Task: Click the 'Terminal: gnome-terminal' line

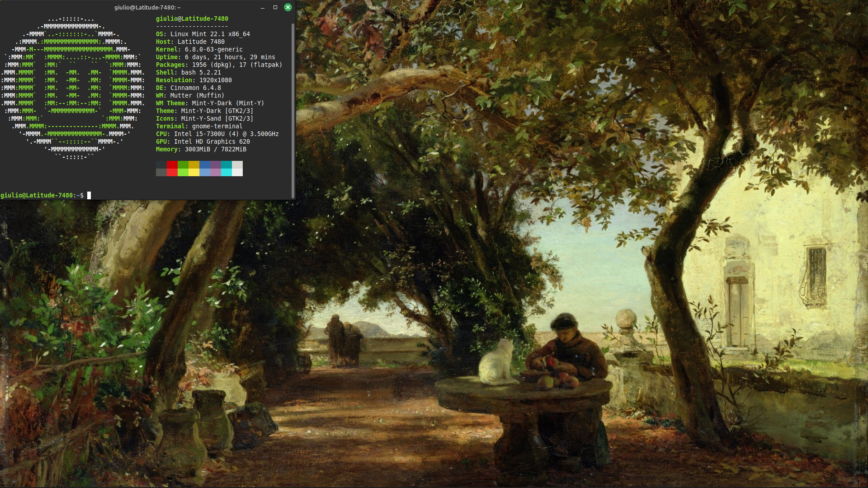Action: coord(199,126)
